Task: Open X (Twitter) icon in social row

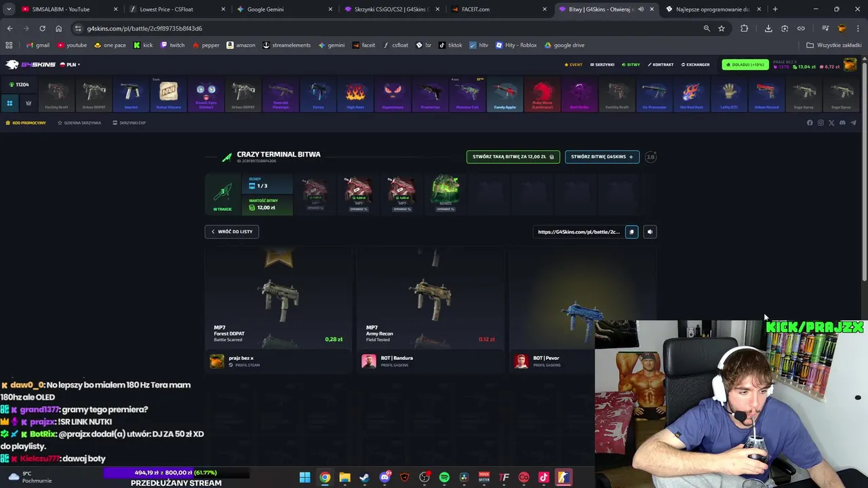Action: (831, 123)
